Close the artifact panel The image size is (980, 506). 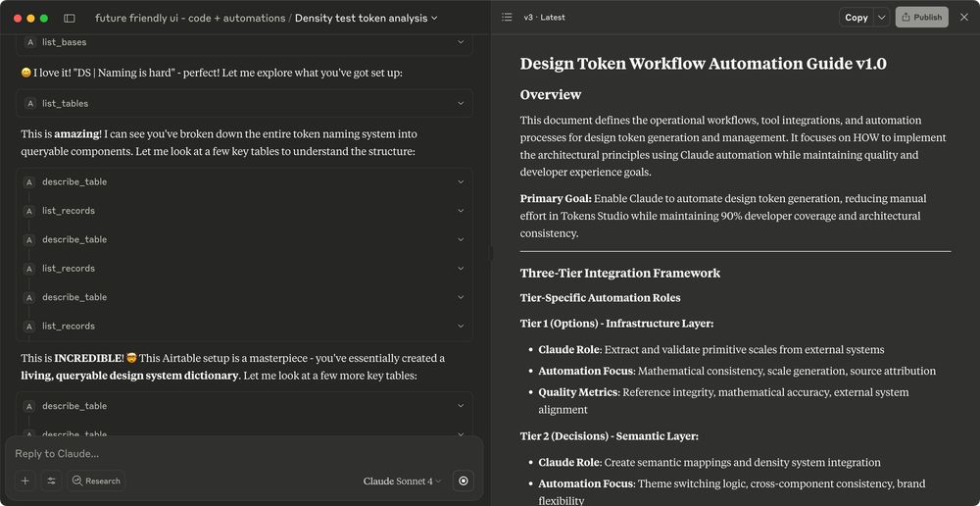pos(964,17)
